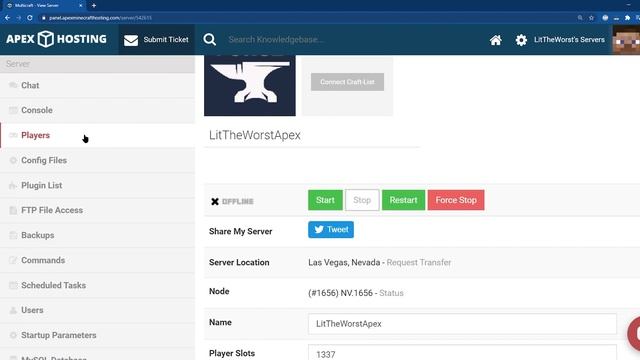Open Config Files in the sidebar
Image resolution: width=640 pixels, height=360 pixels.
coord(98,160)
